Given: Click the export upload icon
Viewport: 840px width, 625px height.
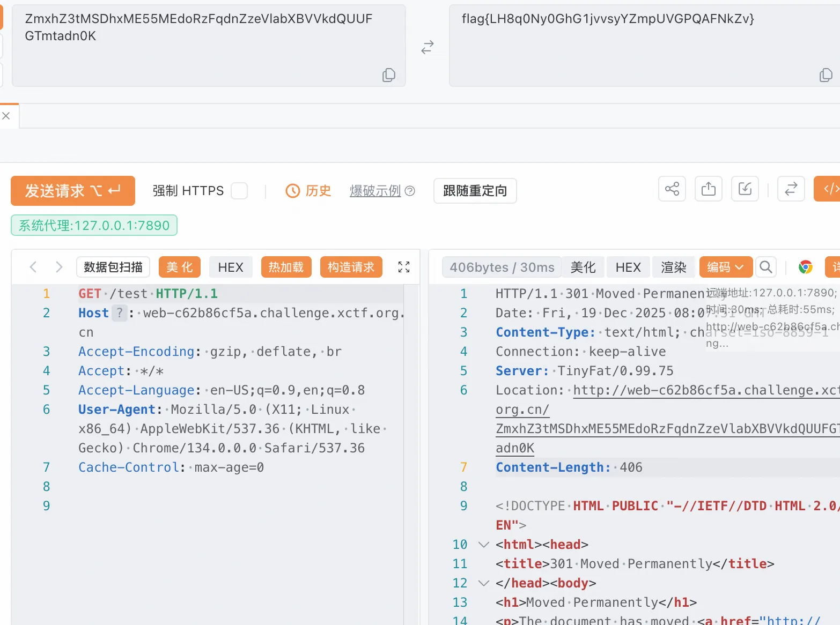Looking at the screenshot, I should tap(708, 189).
